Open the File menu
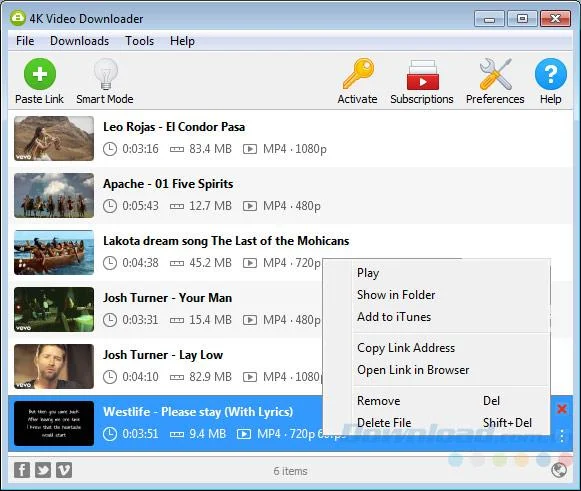This screenshot has width=581, height=491. (x=25, y=41)
